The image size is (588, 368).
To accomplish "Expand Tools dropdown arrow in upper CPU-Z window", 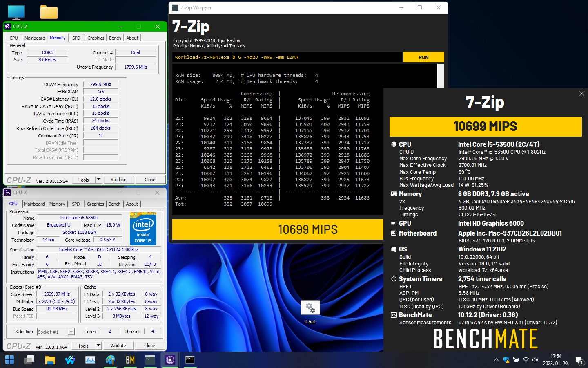I will click(x=98, y=180).
